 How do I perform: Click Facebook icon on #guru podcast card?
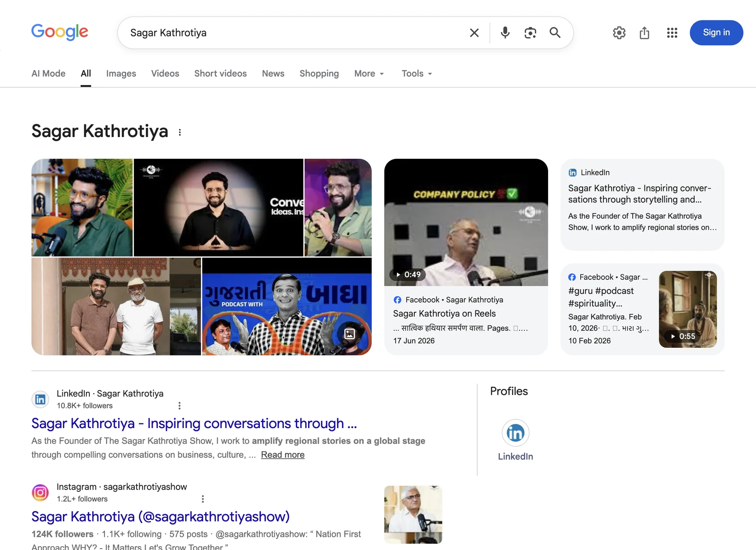(x=572, y=277)
